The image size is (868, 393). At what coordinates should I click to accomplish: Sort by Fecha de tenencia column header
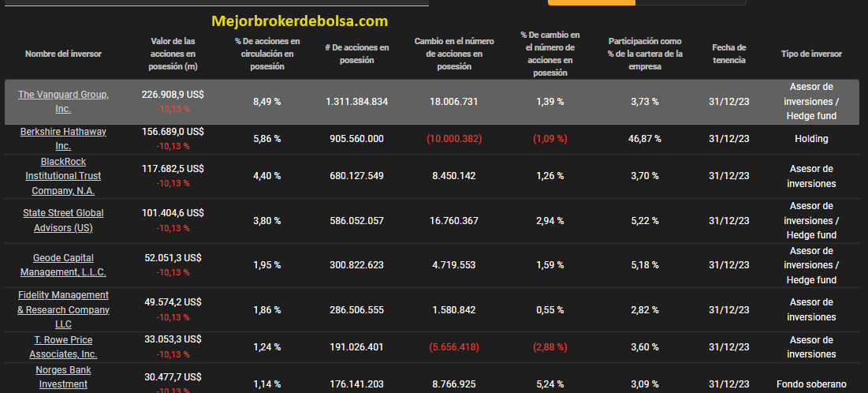(x=729, y=54)
